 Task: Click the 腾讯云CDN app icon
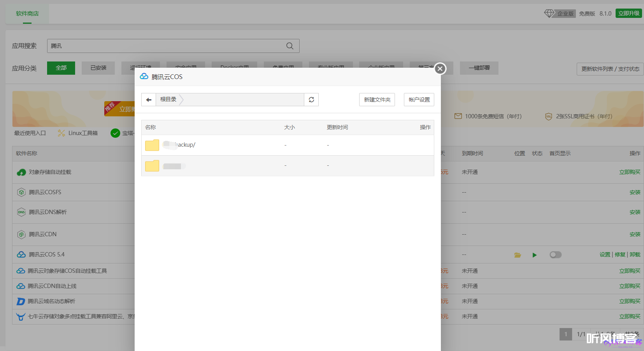(x=21, y=234)
